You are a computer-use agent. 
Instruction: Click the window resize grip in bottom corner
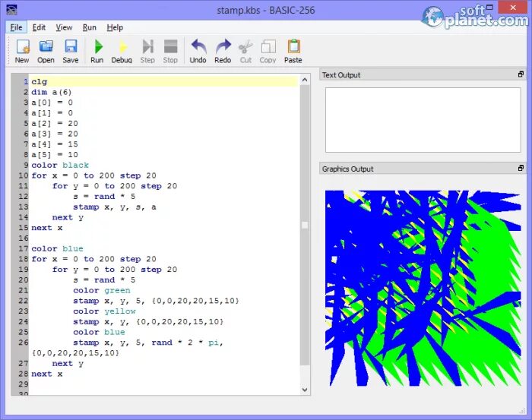522,411
